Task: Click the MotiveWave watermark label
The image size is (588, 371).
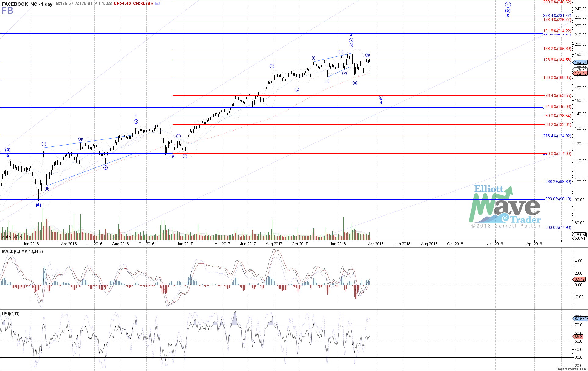Action: [x=13, y=237]
